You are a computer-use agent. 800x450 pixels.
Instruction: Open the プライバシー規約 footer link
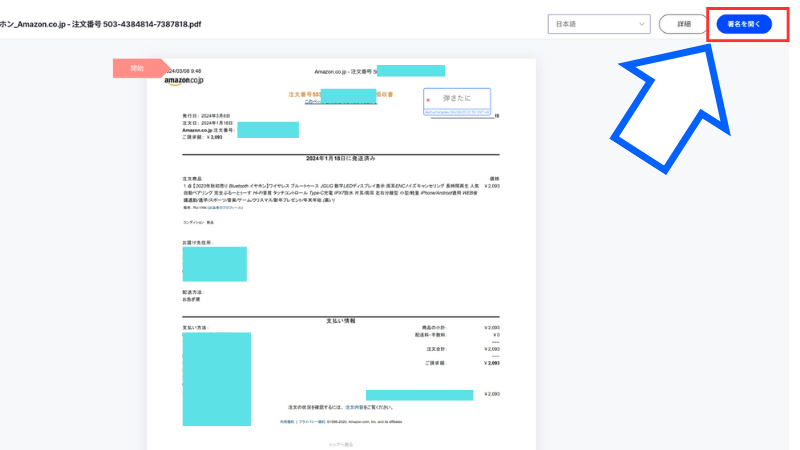pos(312,422)
